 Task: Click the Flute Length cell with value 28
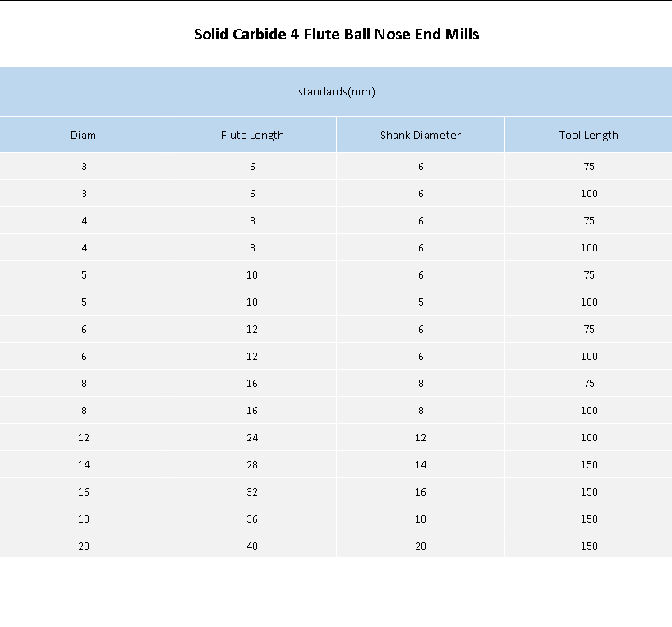[252, 464]
